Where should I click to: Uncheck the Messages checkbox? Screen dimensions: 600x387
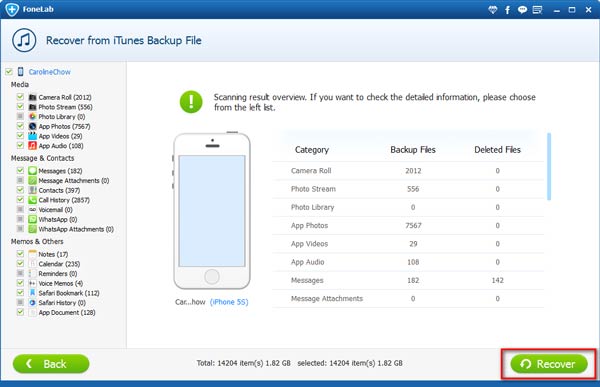(x=20, y=170)
